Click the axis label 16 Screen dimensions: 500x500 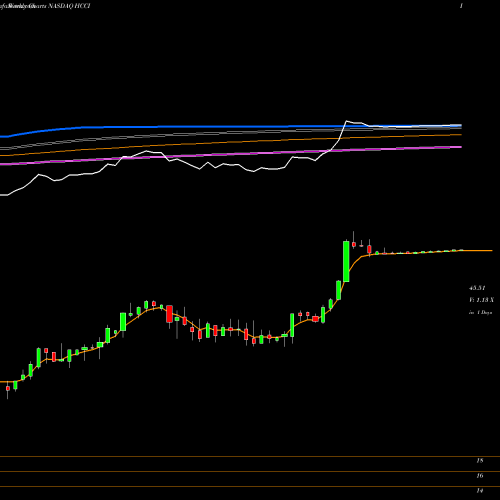480,476
